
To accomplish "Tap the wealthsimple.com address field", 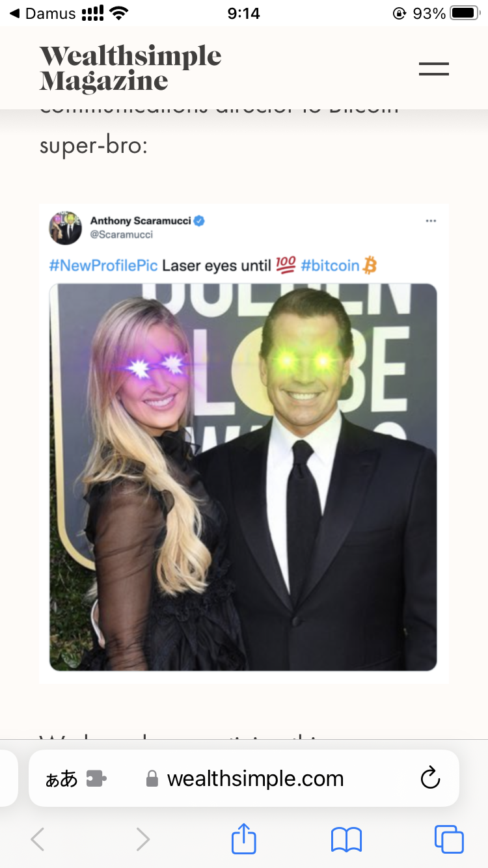I will (x=244, y=778).
